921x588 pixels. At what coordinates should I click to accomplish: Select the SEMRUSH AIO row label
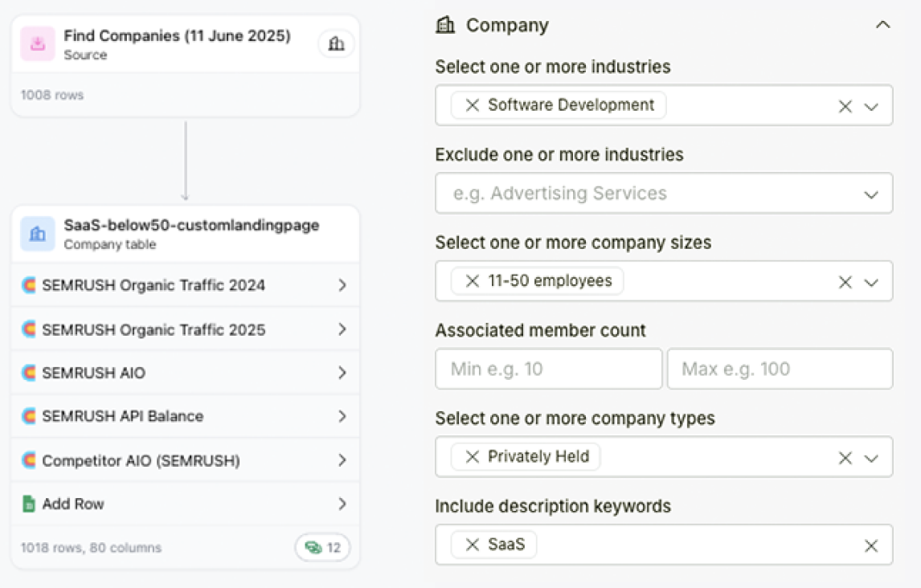coord(93,373)
